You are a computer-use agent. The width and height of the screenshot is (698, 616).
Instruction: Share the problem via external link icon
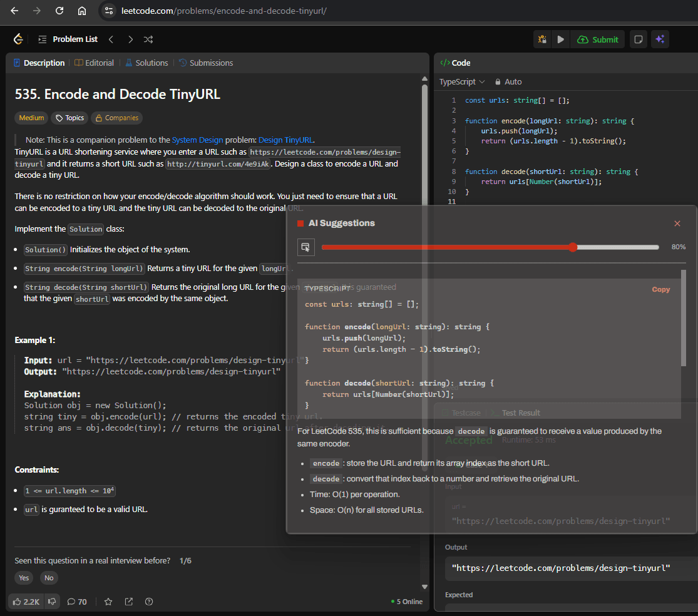tap(129, 602)
